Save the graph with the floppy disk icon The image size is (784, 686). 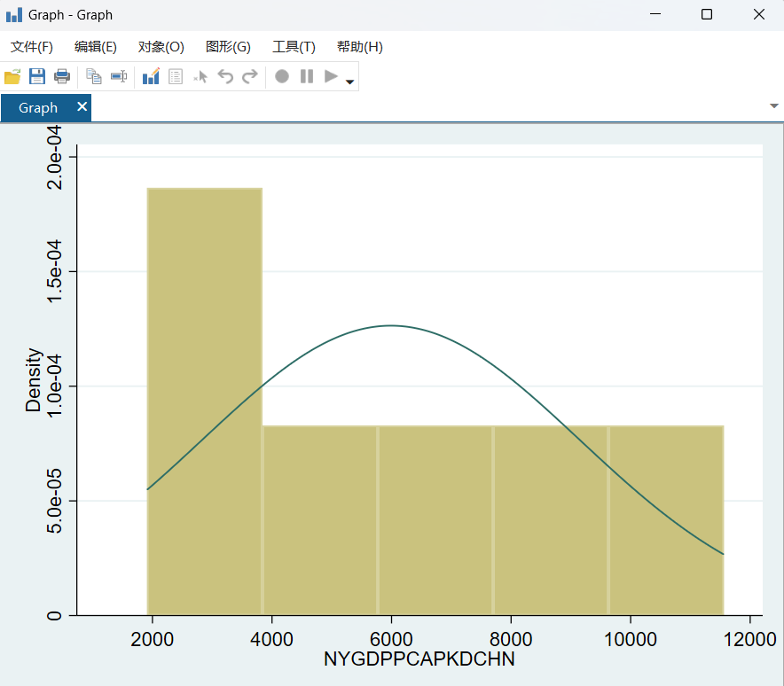(37, 77)
